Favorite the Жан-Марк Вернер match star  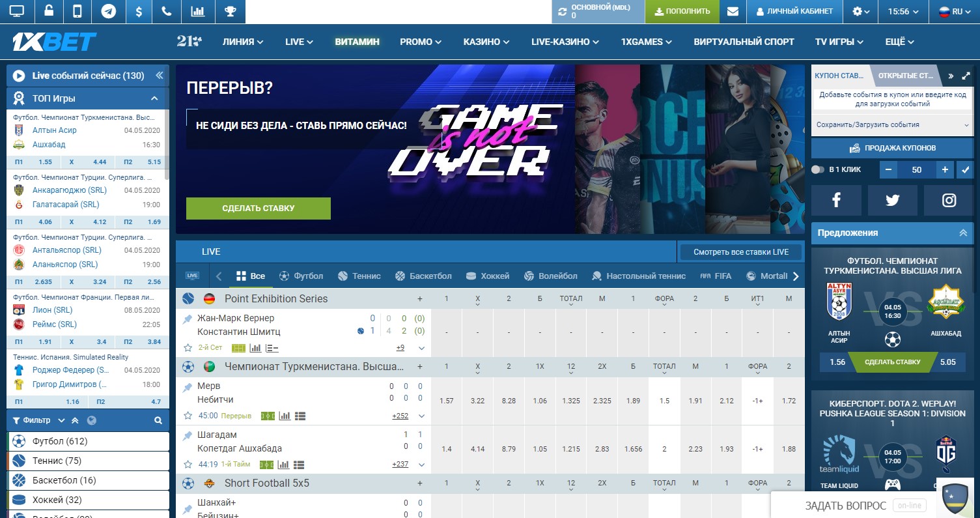(188, 348)
